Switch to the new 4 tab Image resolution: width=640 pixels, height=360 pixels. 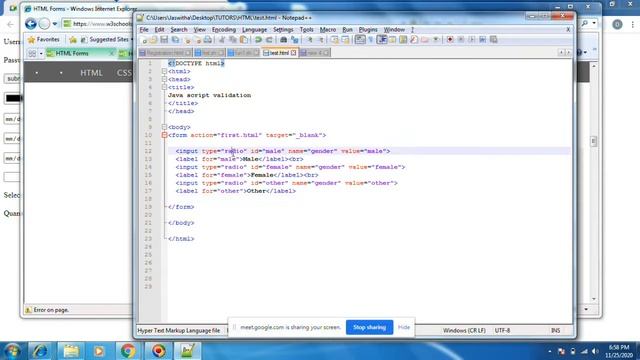click(315, 53)
